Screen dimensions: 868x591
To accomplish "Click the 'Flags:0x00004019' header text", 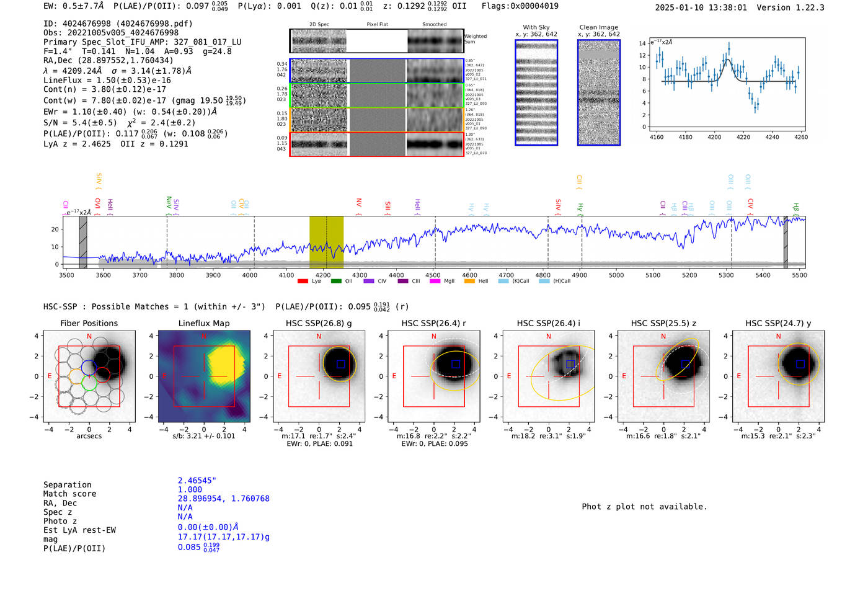I will coord(520,6).
